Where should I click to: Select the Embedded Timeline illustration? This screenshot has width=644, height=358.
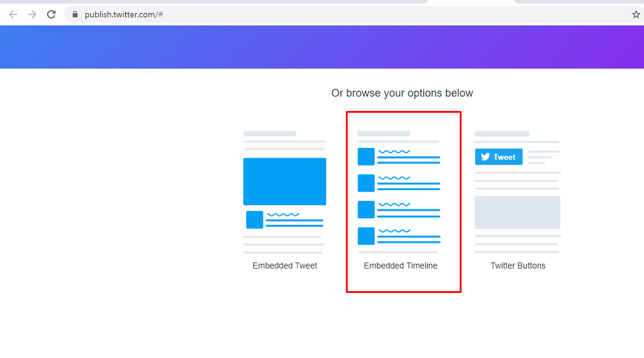[x=399, y=192]
